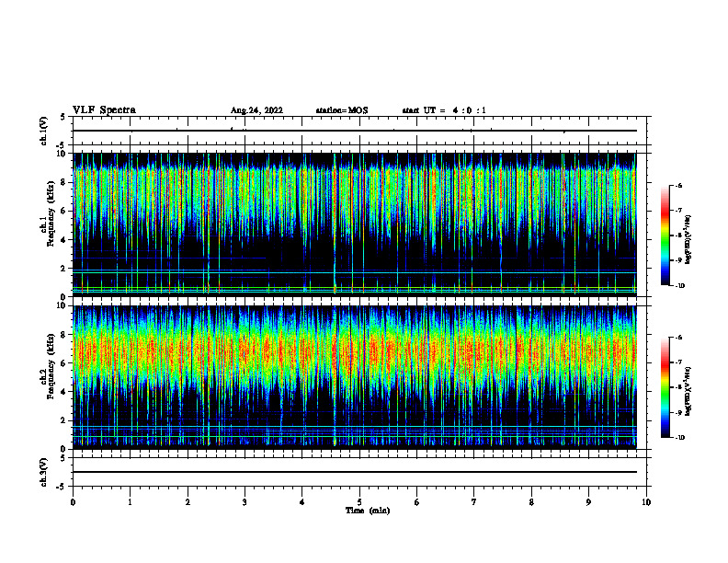
Task: Click time axis tick label "1"
Action: pos(130,502)
